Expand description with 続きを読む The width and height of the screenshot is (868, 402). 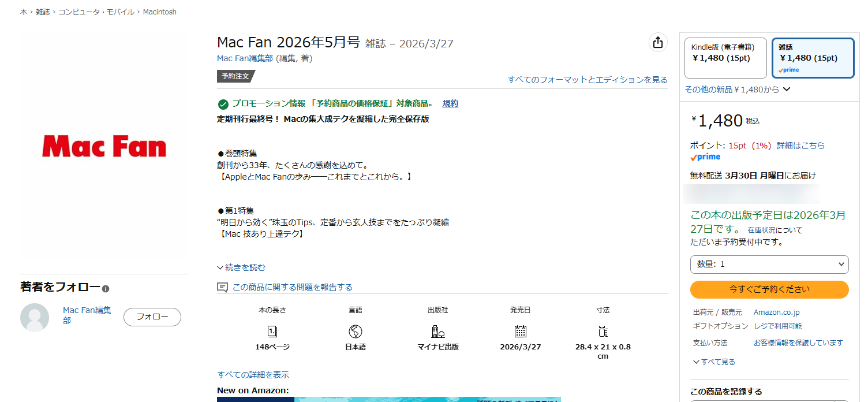(x=242, y=267)
